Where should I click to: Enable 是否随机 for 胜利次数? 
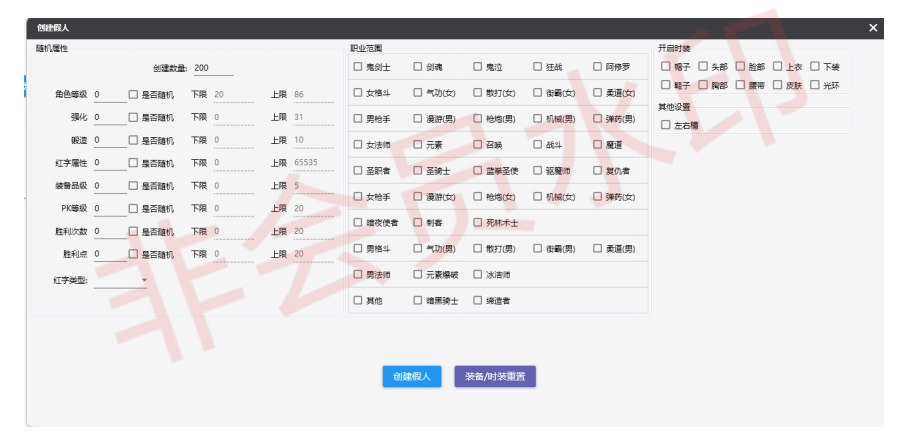pos(133,231)
